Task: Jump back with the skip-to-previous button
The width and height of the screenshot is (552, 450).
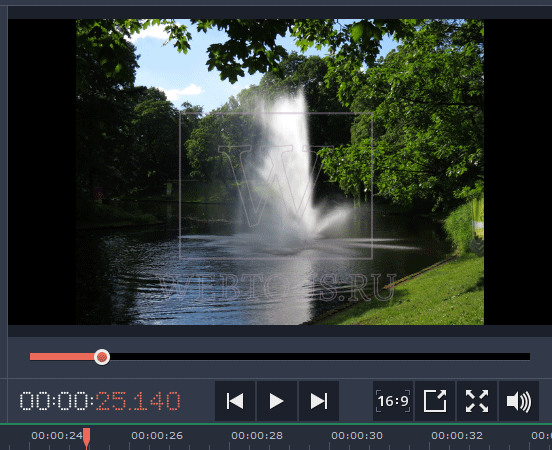Action: click(x=235, y=401)
